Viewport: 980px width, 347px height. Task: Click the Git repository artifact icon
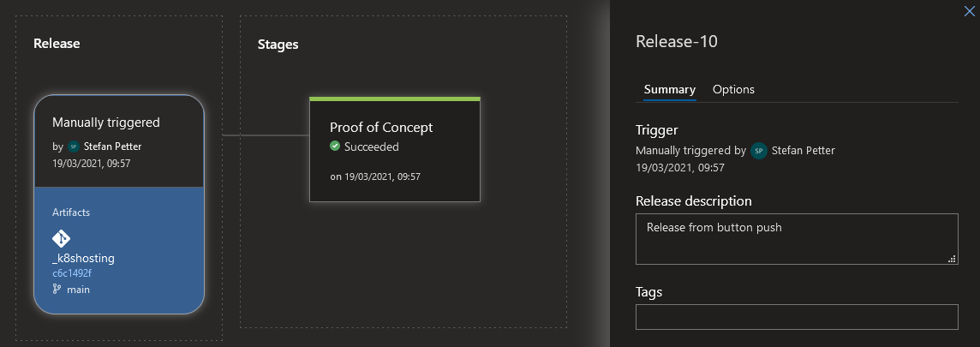62,238
